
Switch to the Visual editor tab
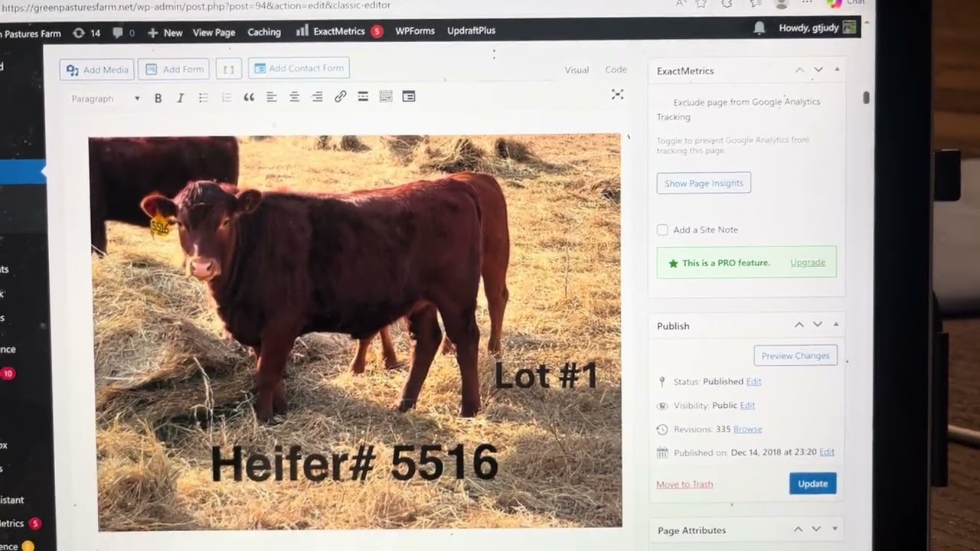[x=577, y=70]
